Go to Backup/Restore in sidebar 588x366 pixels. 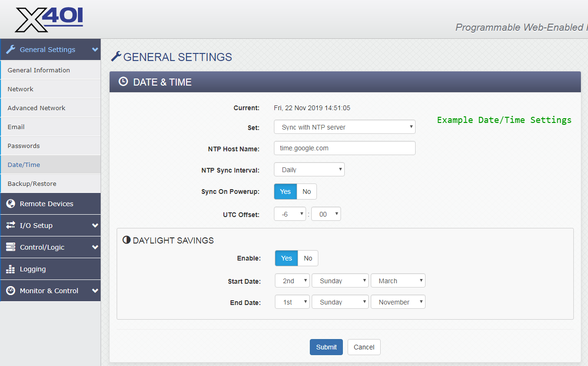(32, 183)
